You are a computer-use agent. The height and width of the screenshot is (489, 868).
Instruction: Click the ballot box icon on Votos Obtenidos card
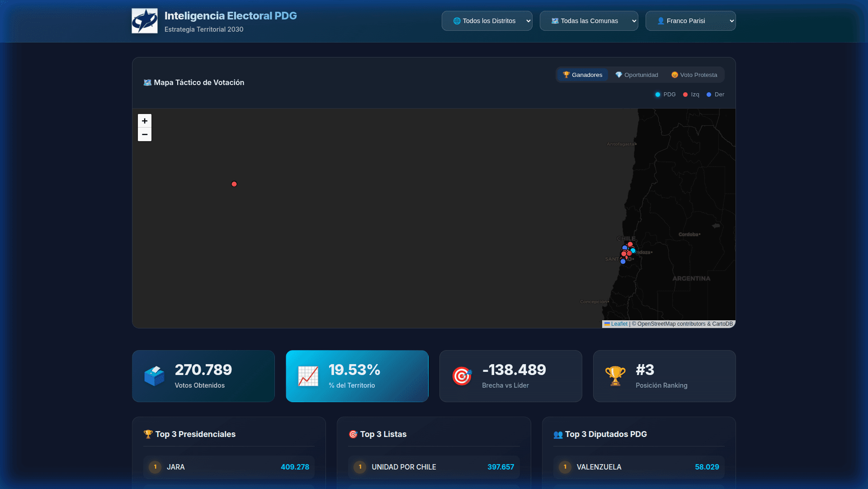coord(154,376)
